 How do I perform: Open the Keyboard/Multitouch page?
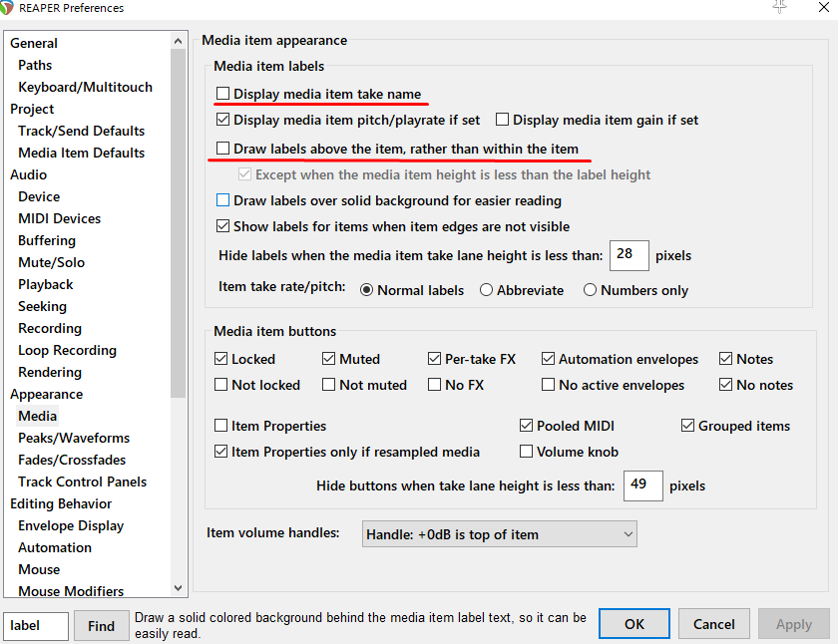point(85,87)
